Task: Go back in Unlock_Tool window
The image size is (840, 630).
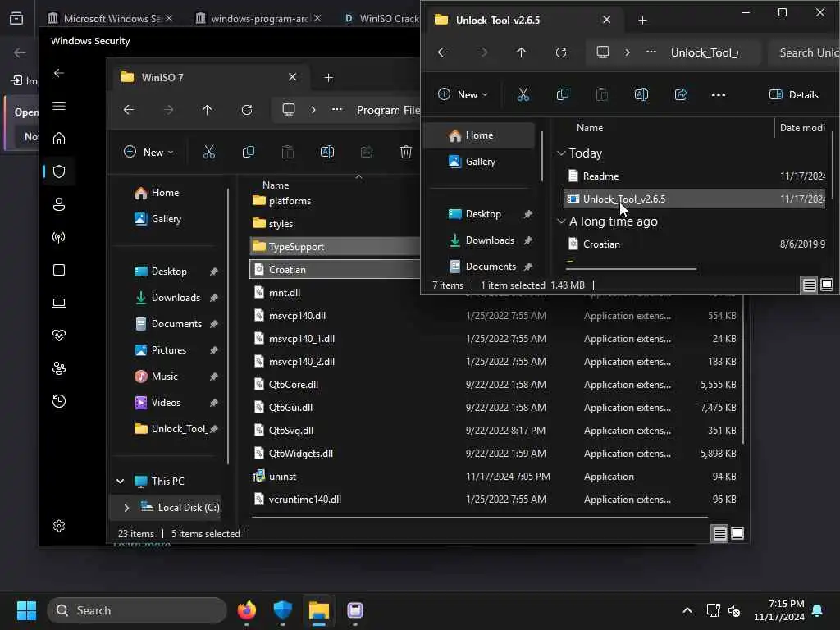Action: coord(442,52)
